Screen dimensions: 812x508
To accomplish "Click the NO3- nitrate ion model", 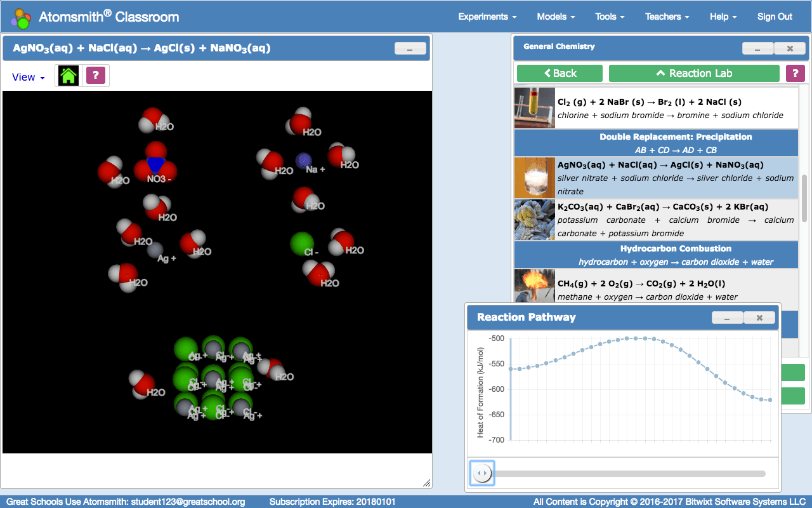I will pos(155,164).
